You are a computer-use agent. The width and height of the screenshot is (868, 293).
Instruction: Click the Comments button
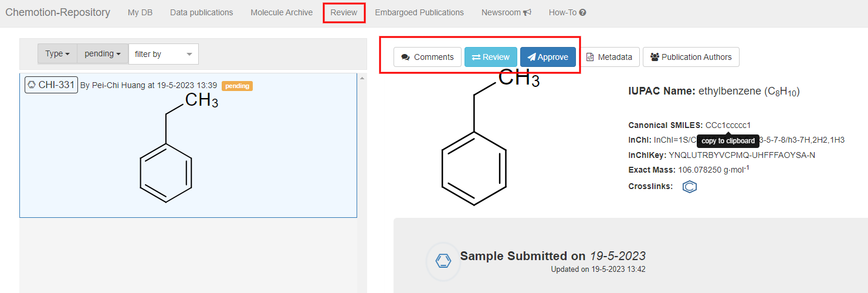click(x=428, y=57)
